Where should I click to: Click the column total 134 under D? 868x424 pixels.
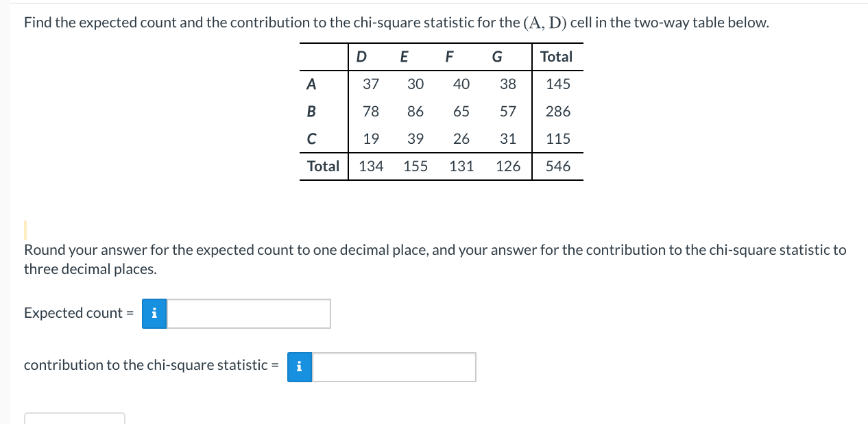coord(370,166)
